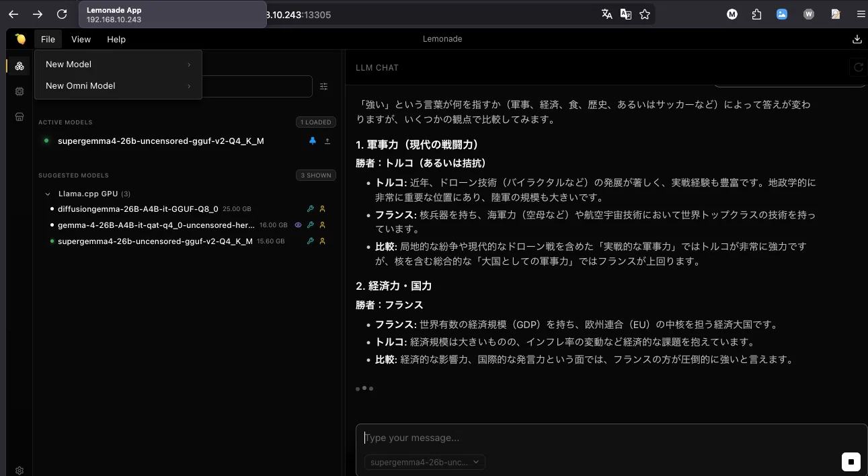Viewport: 868px width, 476px height.
Task: Click heading '1. 軍事力（現代の戦闘力）'
Action: [417, 145]
